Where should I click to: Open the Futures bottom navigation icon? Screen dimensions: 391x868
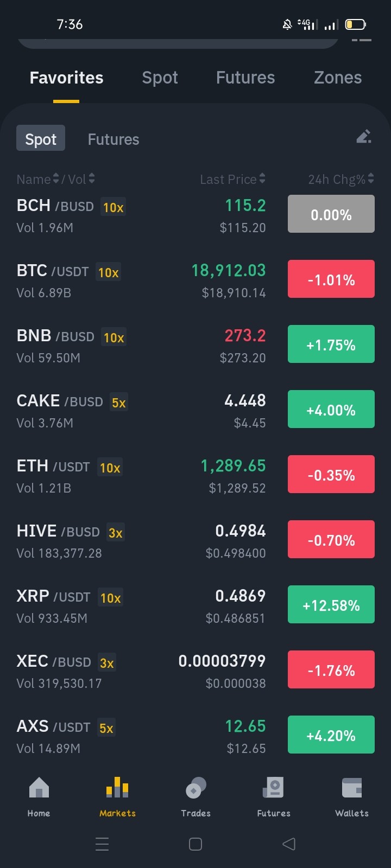tap(273, 788)
